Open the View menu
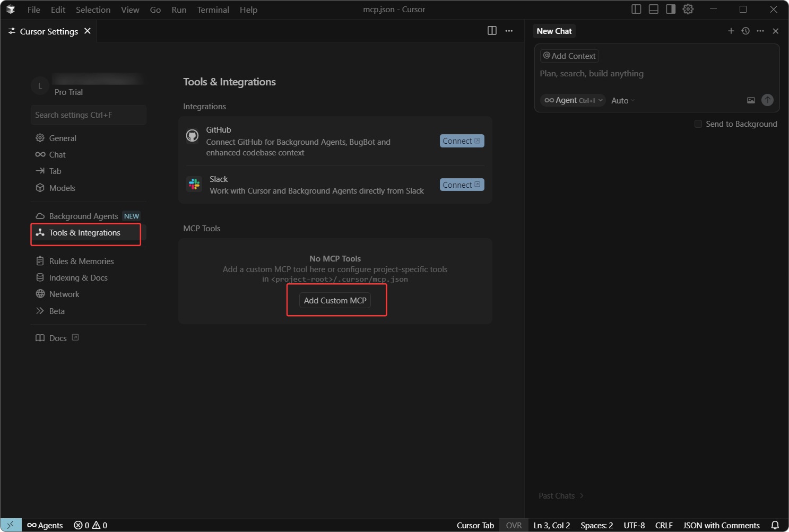 pos(130,10)
